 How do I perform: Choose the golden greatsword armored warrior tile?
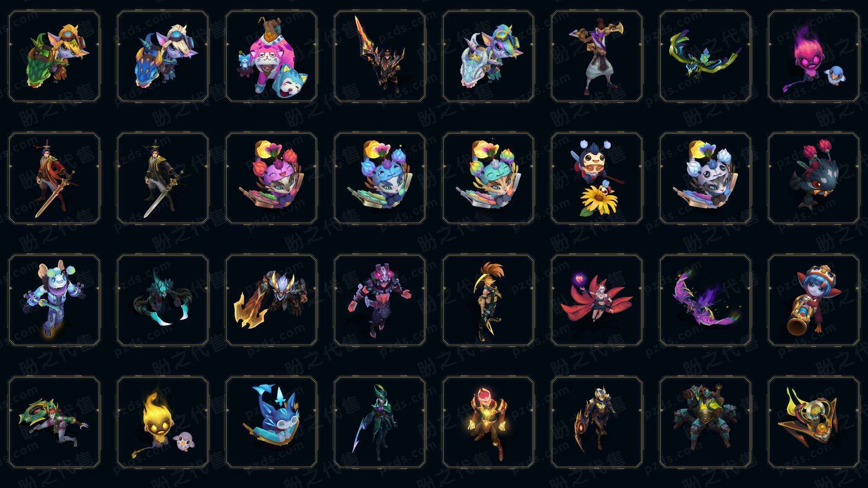pyautogui.click(x=271, y=300)
